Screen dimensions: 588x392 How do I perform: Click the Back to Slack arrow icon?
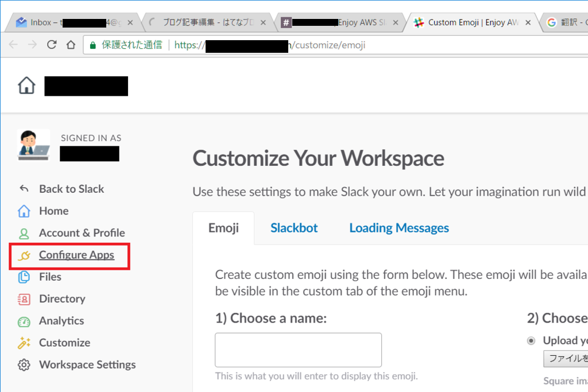(24, 188)
